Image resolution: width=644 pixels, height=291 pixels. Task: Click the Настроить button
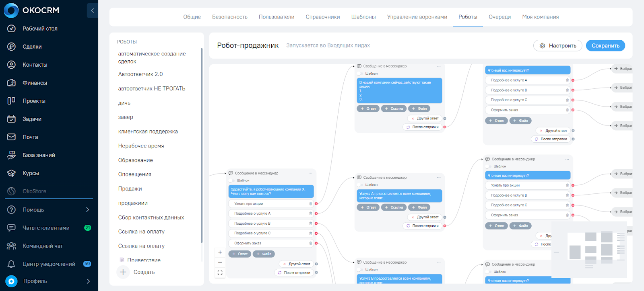[x=557, y=46]
